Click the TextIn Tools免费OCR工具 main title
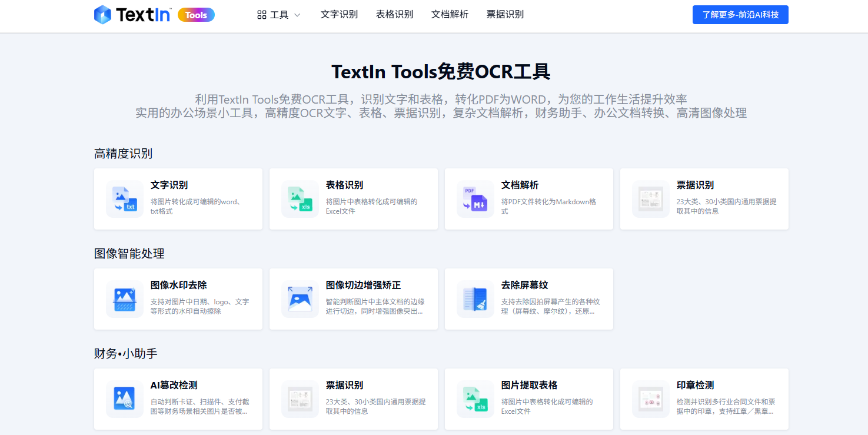 pyautogui.click(x=441, y=72)
